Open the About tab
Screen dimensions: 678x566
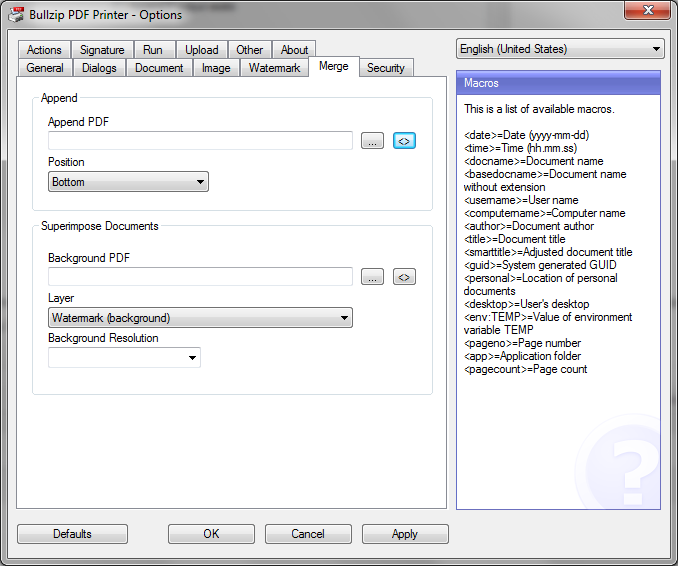[x=294, y=50]
